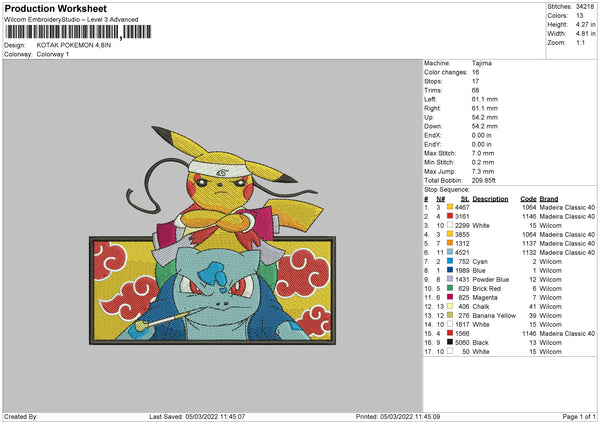Click the 'Up:' measurement label
Image resolution: width=600 pixels, height=424 pixels.
pos(429,117)
